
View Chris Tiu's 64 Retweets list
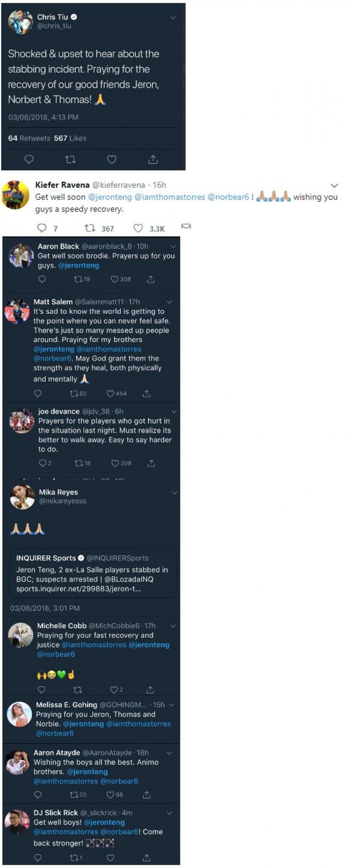point(29,138)
